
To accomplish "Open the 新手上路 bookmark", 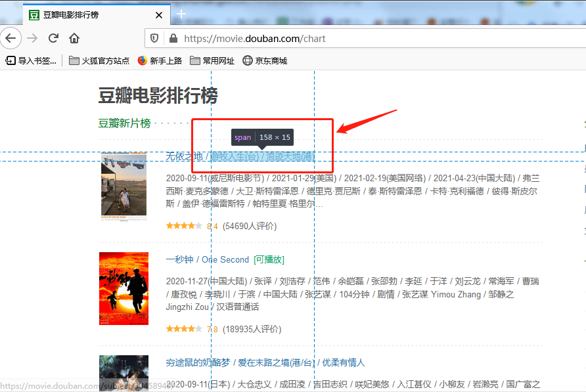I will pyautogui.click(x=160, y=60).
